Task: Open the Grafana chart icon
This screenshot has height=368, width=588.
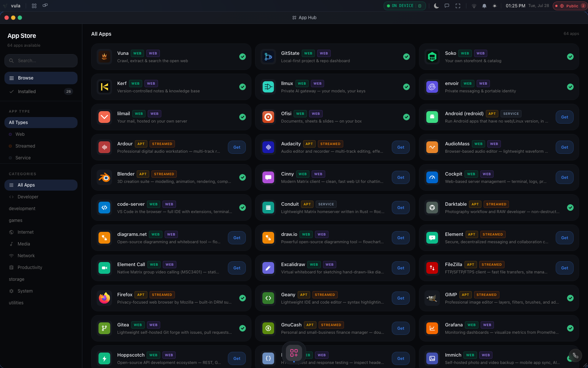Action: 432,328
